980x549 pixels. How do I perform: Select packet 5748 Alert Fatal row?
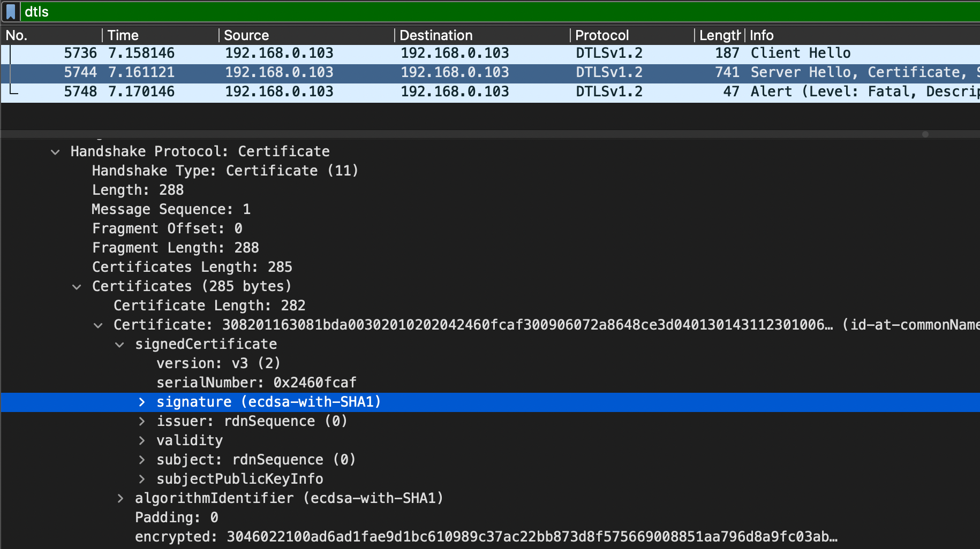490,91
